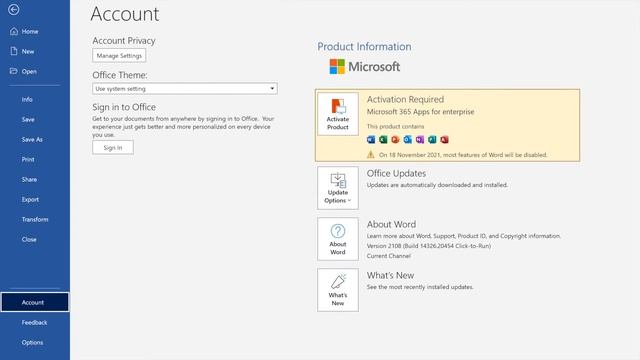Click the Sign In button
Image resolution: width=640 pixels, height=360 pixels.
(x=113, y=147)
